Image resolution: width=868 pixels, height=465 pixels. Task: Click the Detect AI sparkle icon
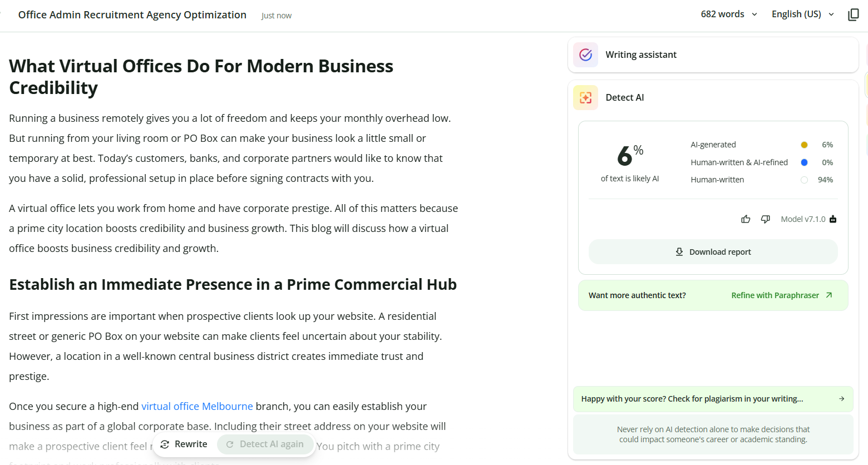585,97
